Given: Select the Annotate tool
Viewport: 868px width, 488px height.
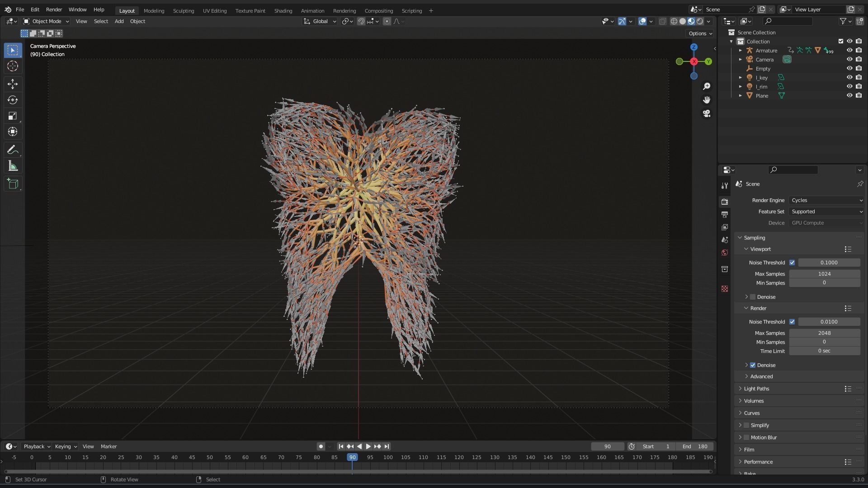Looking at the screenshot, I should click(13, 150).
